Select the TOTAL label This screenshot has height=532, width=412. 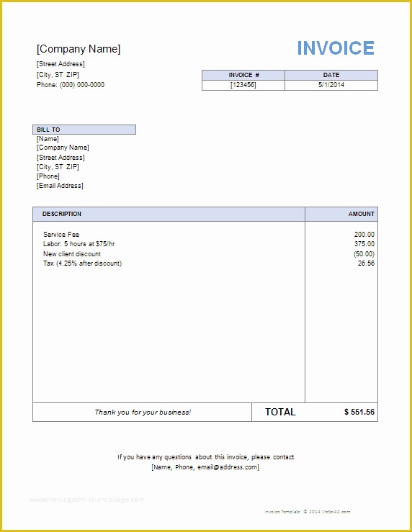[x=280, y=412]
